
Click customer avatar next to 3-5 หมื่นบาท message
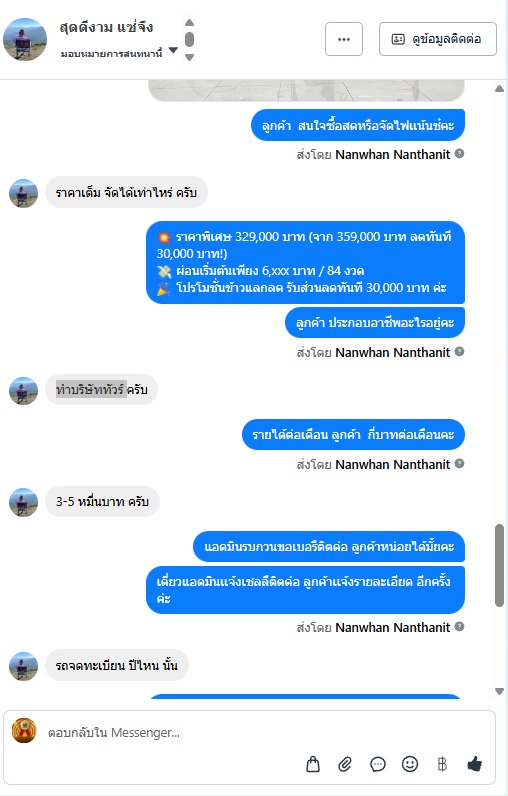pos(23,502)
